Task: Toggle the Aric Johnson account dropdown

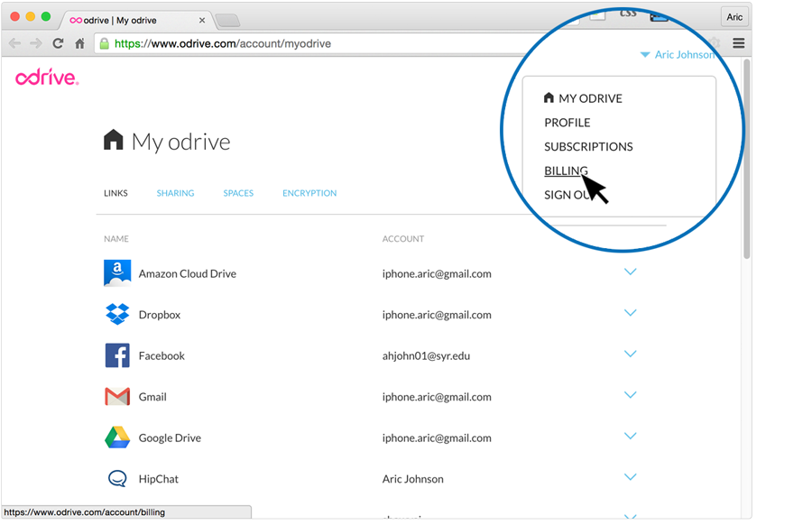Action: point(678,54)
